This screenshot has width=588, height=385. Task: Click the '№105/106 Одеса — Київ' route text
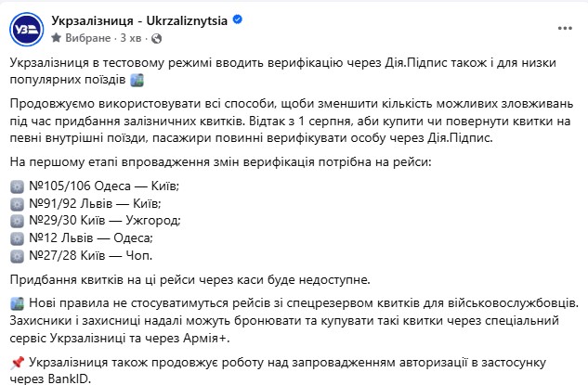[x=104, y=186]
